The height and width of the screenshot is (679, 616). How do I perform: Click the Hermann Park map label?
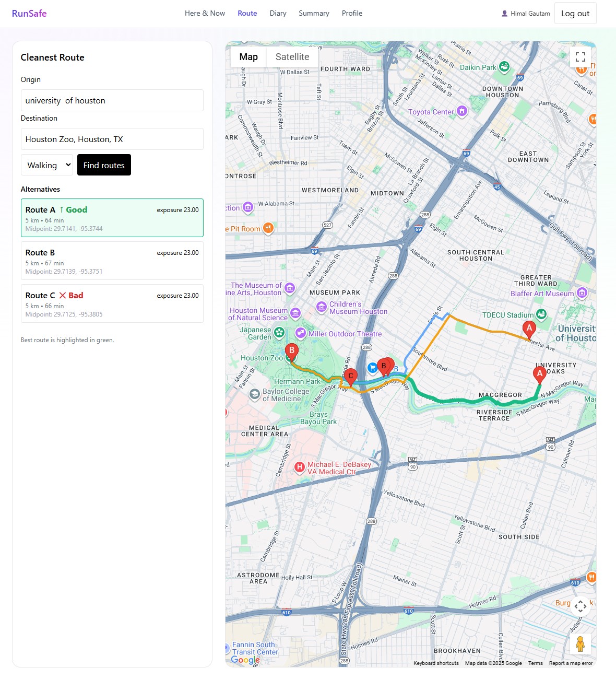pyautogui.click(x=297, y=381)
